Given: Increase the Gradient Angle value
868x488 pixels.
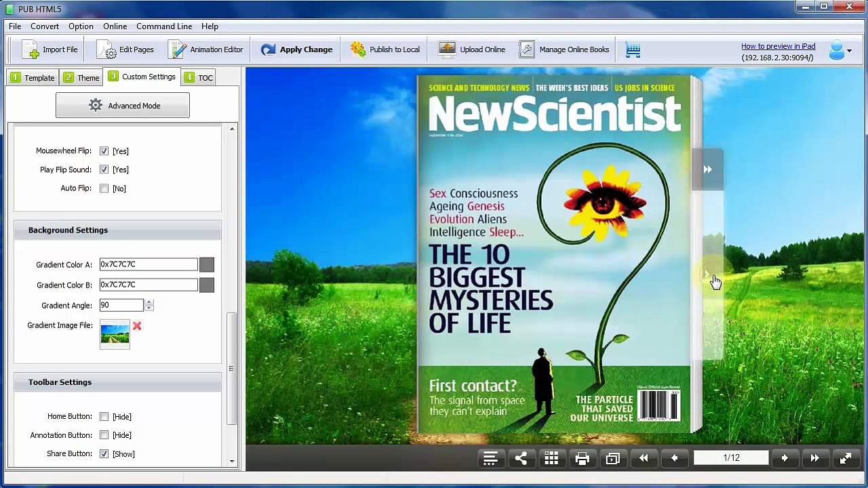Looking at the screenshot, I should click(149, 302).
